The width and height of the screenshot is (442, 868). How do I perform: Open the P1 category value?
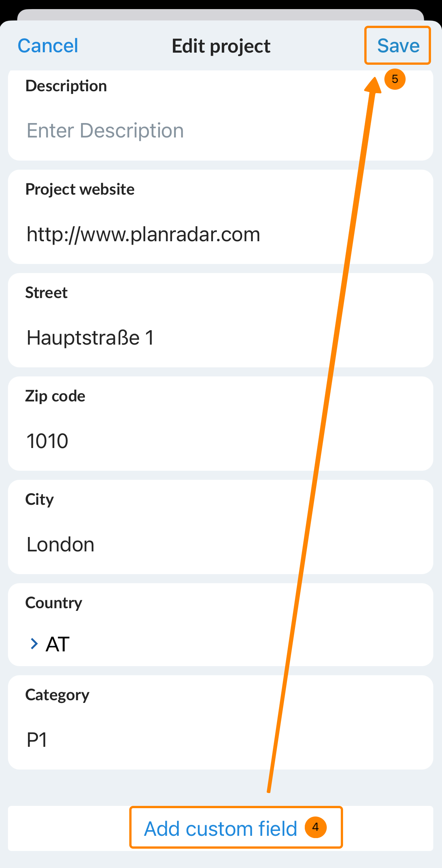click(37, 740)
